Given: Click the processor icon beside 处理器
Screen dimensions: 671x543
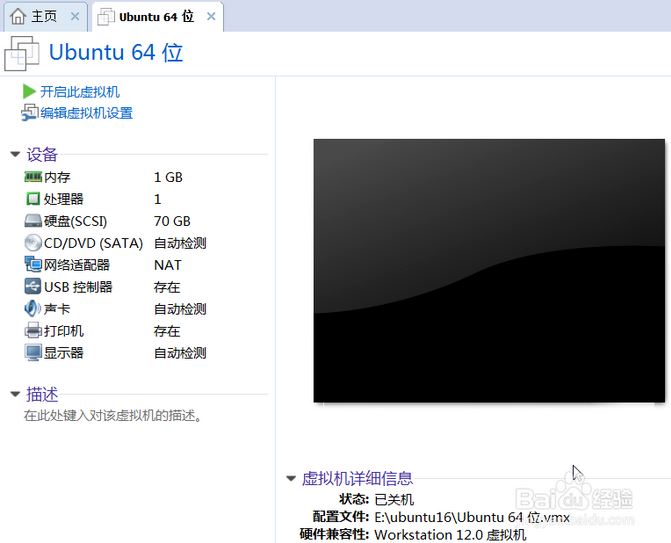Looking at the screenshot, I should pos(33,199).
